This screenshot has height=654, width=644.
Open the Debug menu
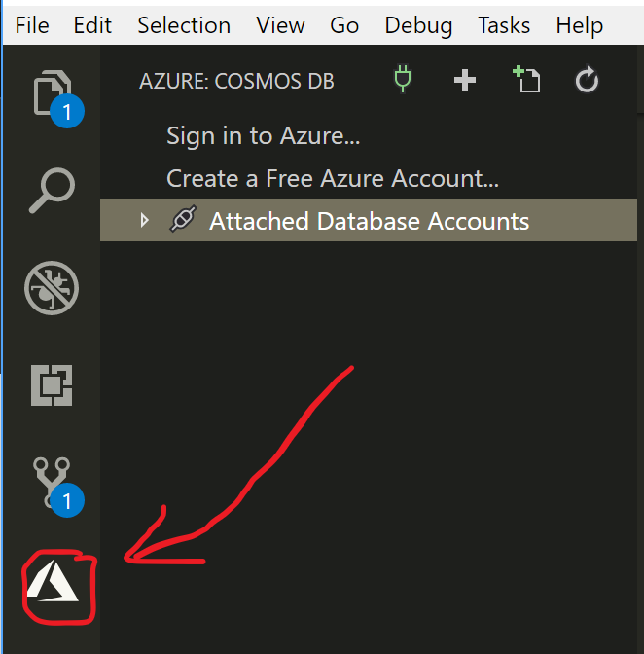418,26
